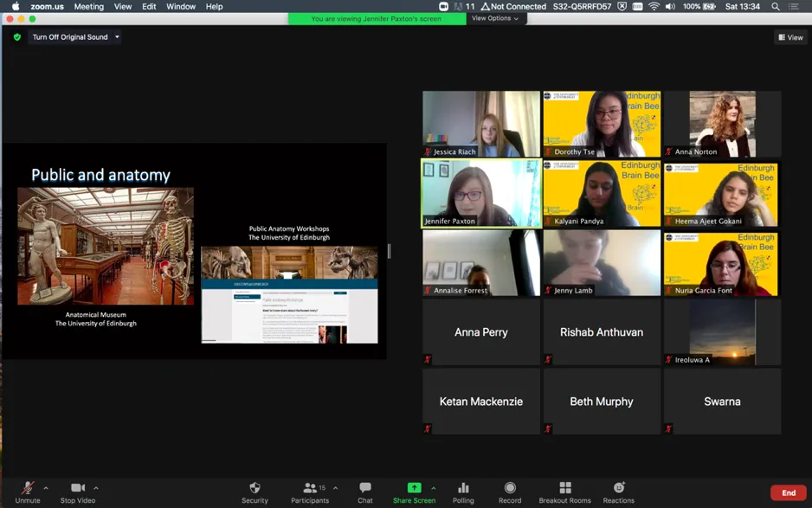Open the Reactions menu
Image resolution: width=812 pixels, height=508 pixels.
618,489
